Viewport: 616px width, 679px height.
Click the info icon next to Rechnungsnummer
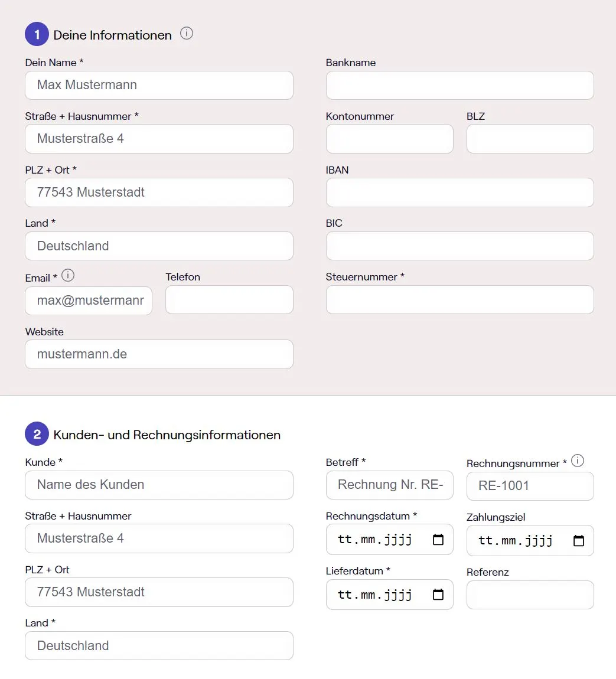578,461
